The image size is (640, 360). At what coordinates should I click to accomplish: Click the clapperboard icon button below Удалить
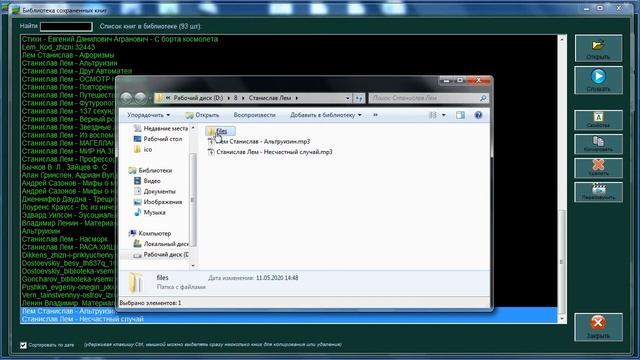(x=598, y=192)
